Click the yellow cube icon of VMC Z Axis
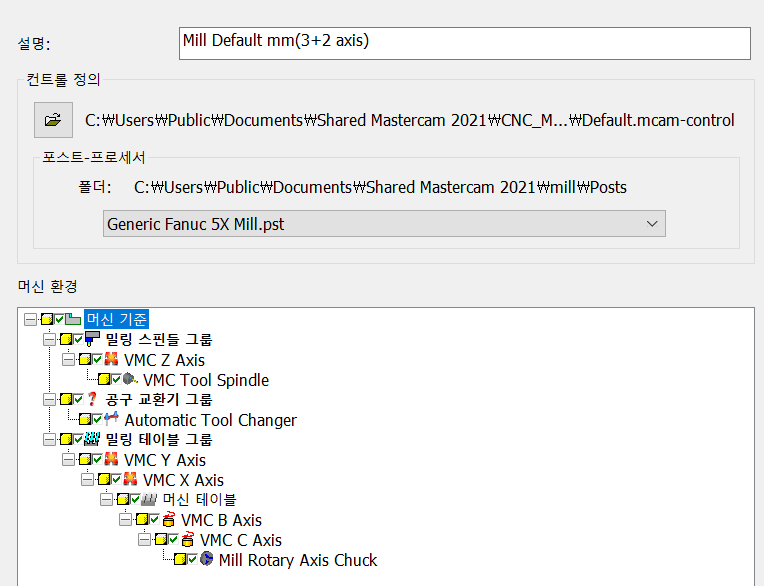The height and width of the screenshot is (586, 764). click(x=85, y=359)
